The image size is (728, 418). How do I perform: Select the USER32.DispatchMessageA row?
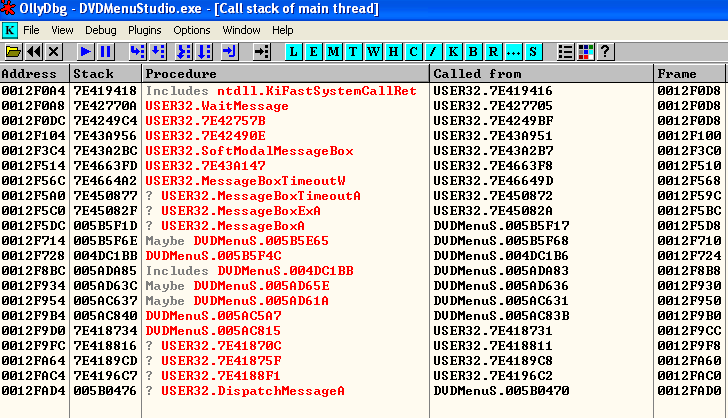coord(253,391)
